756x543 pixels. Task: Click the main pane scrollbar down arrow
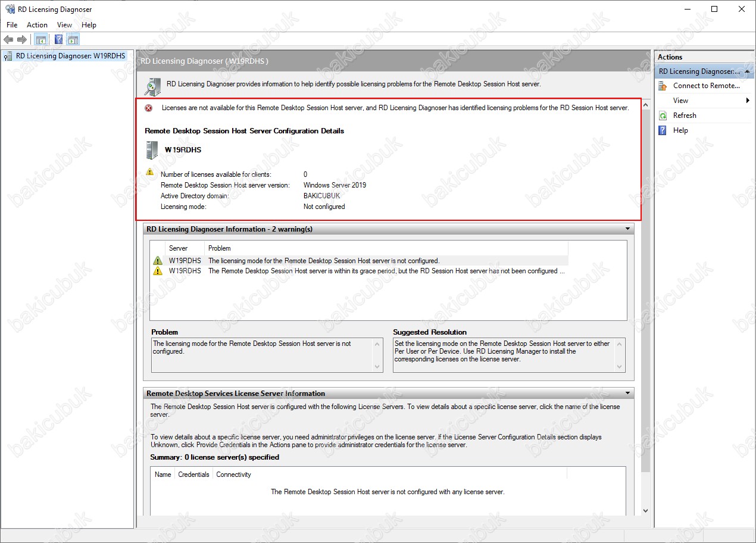point(646,510)
